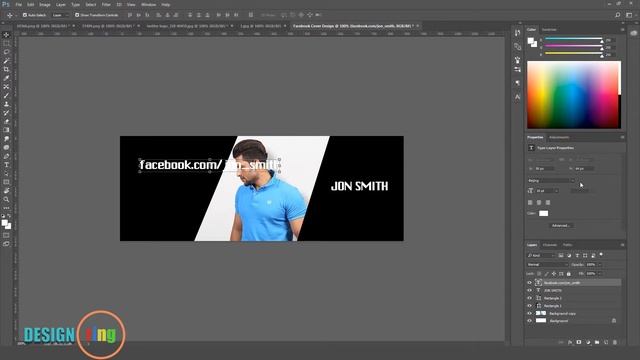
Task: Click the Background copy layer thumbnail
Action: pos(541,313)
